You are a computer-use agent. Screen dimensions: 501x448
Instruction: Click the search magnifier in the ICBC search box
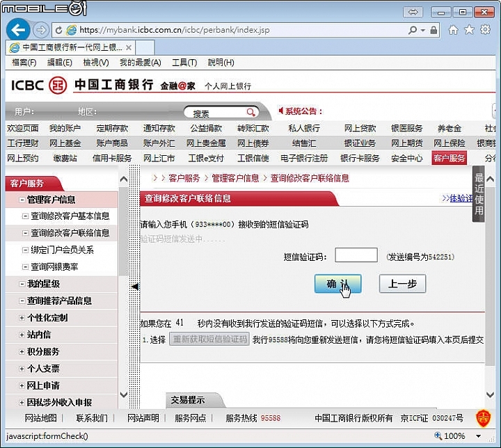point(250,112)
